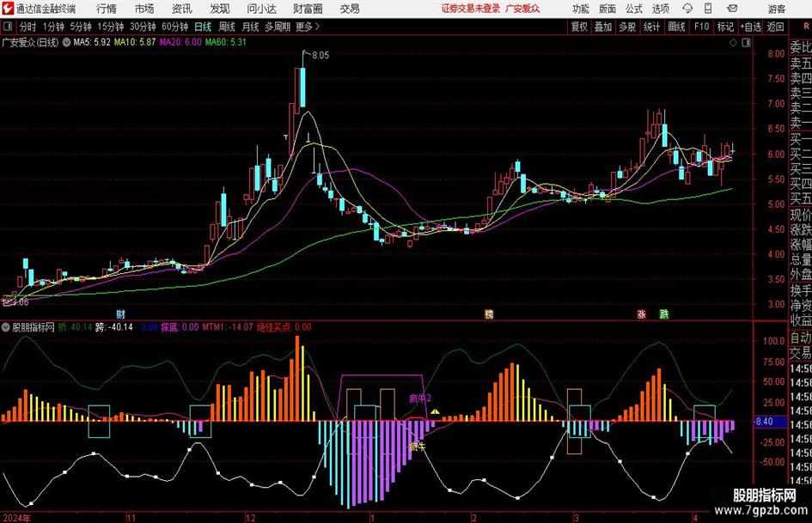Switch to 5分钟 chart period
812x523 pixels.
point(80,27)
